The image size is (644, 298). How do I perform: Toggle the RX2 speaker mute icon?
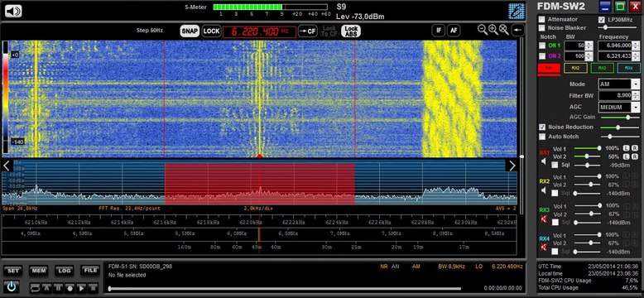tap(544, 190)
